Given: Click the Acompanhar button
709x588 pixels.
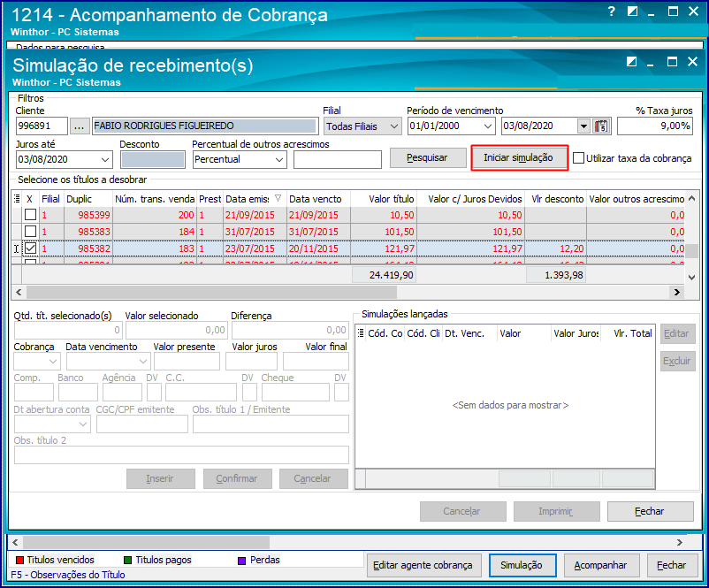Looking at the screenshot, I should pyautogui.click(x=601, y=565).
